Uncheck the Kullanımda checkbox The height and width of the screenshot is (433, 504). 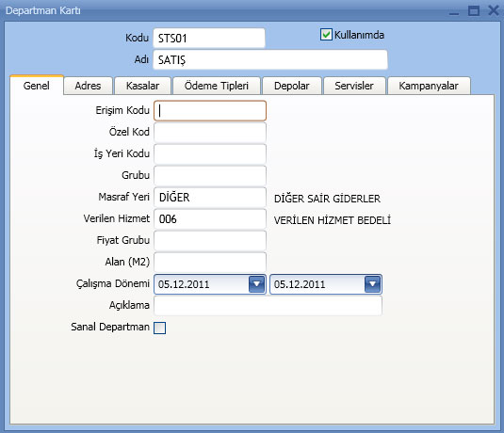tap(326, 35)
